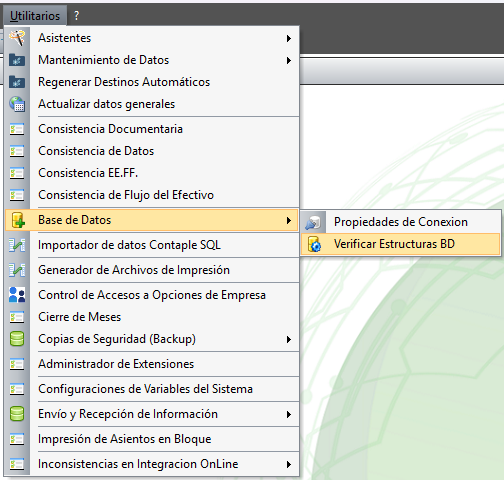This screenshot has width=504, height=480.
Task: Click the Consistencia Documentaria list icon
Action: 17,129
